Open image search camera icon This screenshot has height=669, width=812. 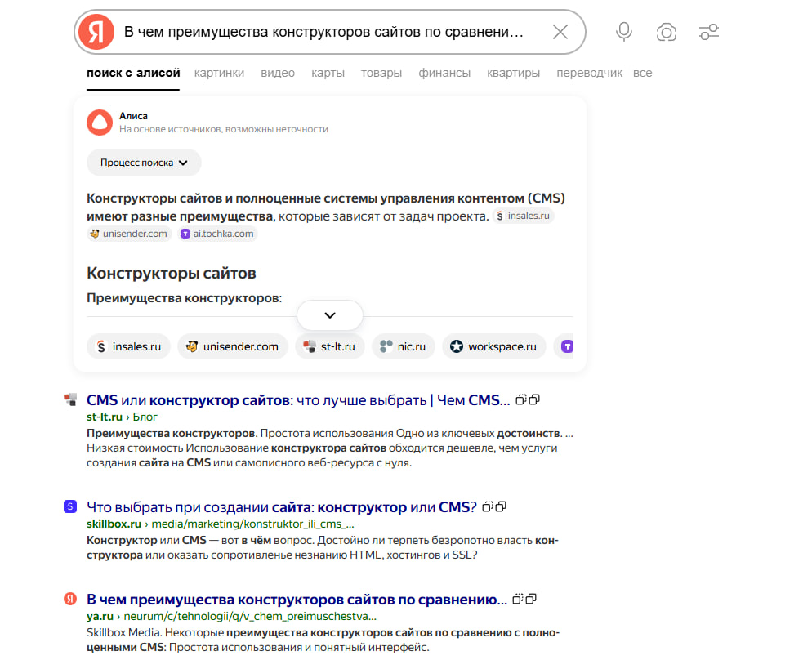(667, 32)
